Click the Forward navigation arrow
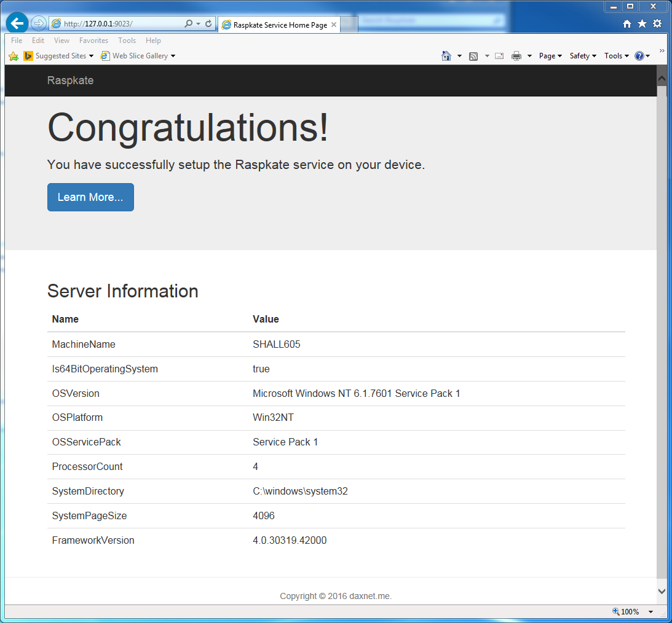The width and height of the screenshot is (672, 623). point(39,23)
